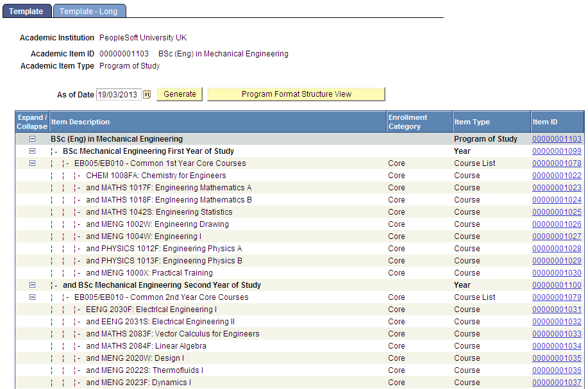Open item ID link 00000001025
Viewport: 588px width, 389px height.
pos(557,212)
